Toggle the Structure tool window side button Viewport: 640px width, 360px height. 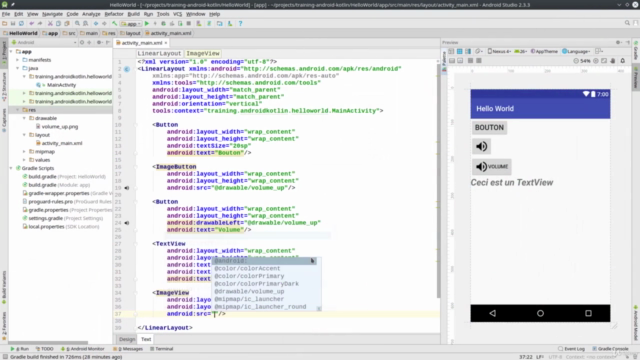click(4, 87)
